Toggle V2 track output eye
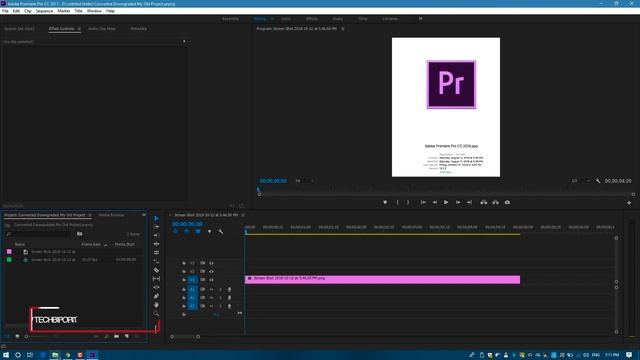The image size is (640, 360). (211, 271)
